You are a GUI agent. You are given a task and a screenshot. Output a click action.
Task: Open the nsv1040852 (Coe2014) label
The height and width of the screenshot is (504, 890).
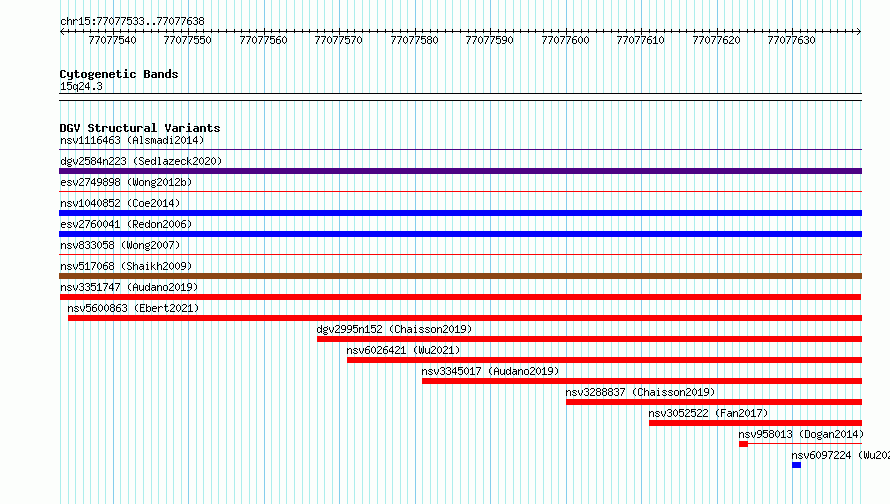point(120,203)
